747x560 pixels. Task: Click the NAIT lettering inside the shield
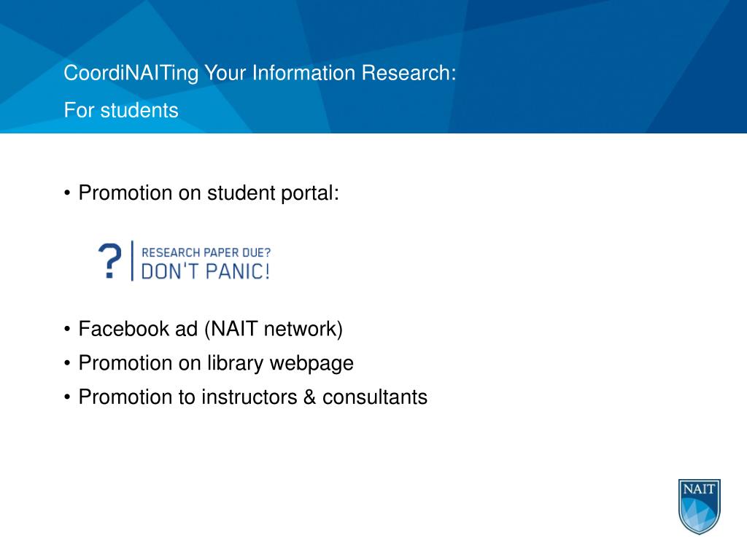(699, 489)
